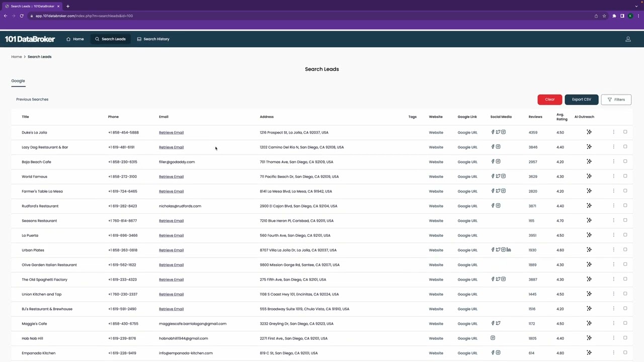The height and width of the screenshot is (362, 644).
Task: Select checkbox for Olive Garden Italian Restaurant
Action: click(625, 264)
